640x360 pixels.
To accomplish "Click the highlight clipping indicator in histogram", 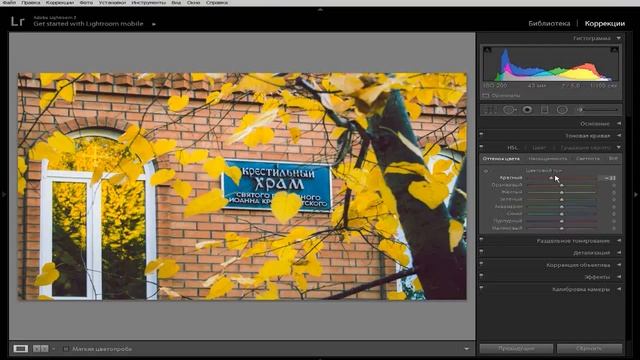I will [x=614, y=50].
